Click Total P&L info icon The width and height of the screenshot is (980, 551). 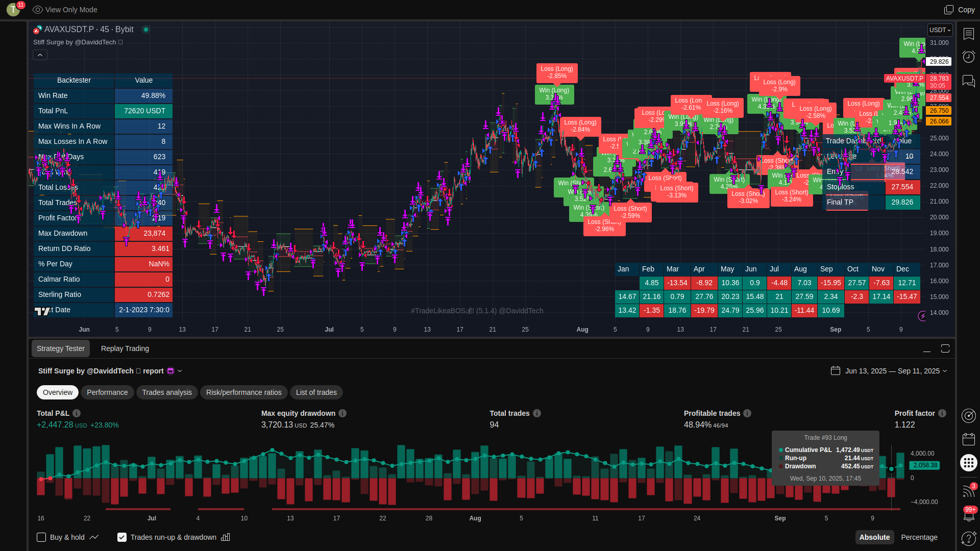click(77, 413)
